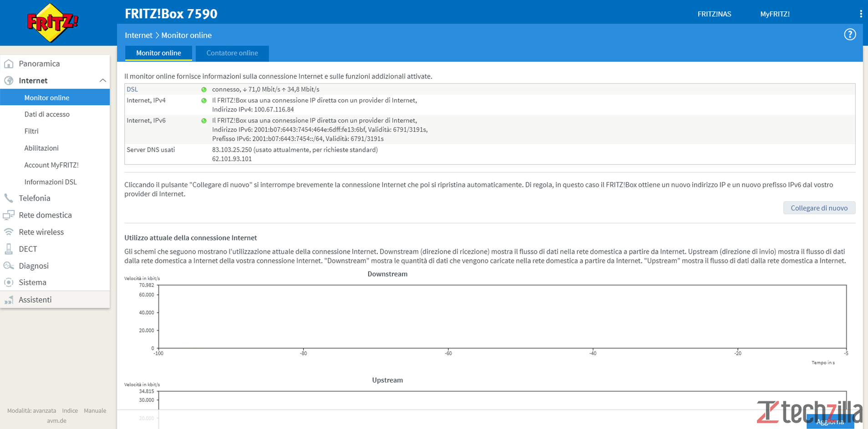This screenshot has width=868, height=429.
Task: Open MyFRITZ! link in header
Action: click(775, 14)
